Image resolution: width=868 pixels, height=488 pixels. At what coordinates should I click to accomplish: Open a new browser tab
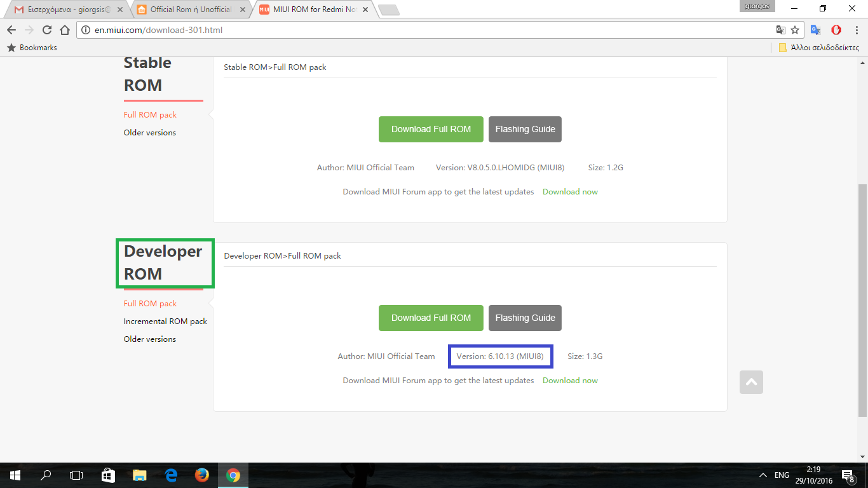click(x=388, y=10)
